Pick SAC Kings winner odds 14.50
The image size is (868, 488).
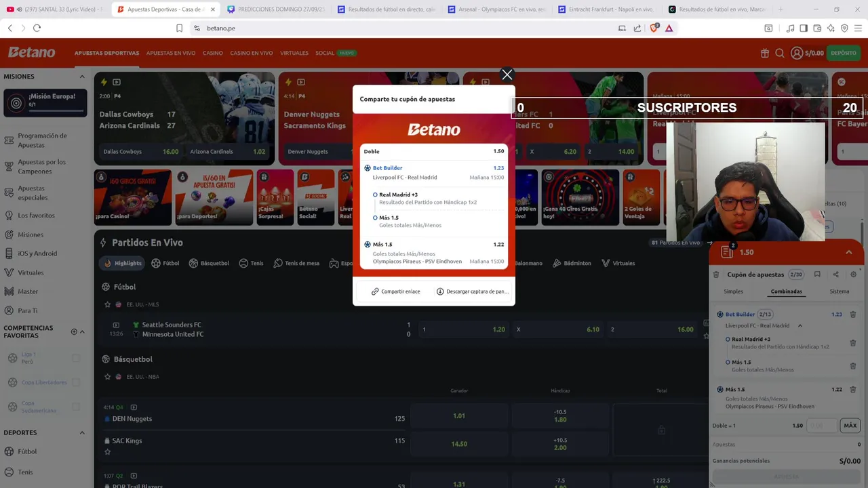[x=459, y=444]
